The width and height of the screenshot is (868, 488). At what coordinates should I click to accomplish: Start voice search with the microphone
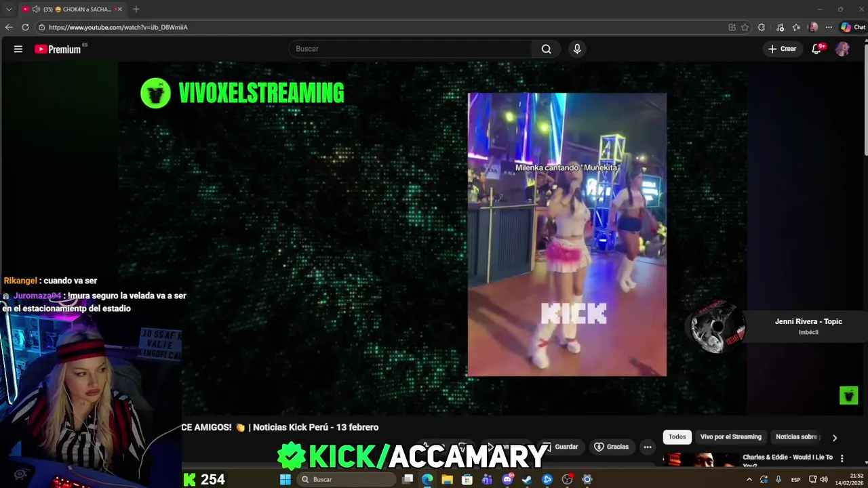click(x=577, y=49)
